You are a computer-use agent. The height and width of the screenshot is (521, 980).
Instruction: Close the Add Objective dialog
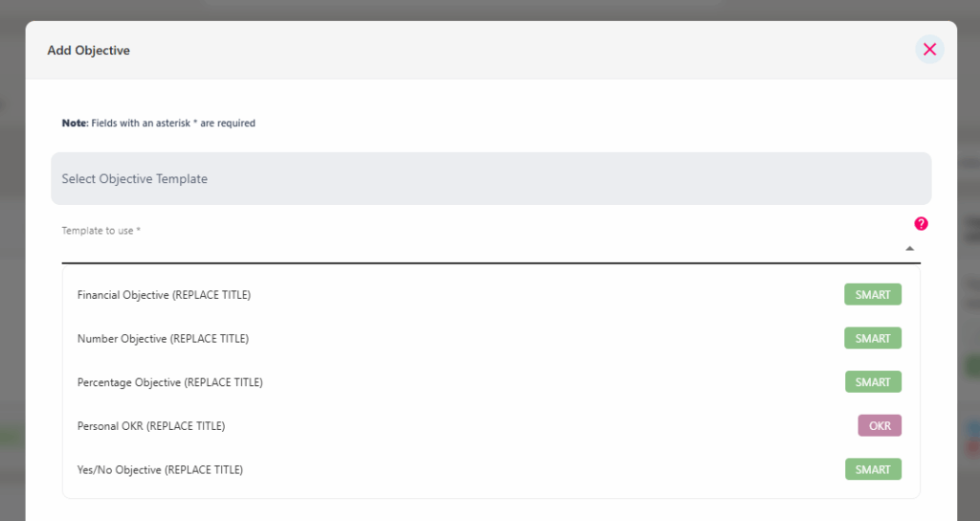tap(929, 50)
